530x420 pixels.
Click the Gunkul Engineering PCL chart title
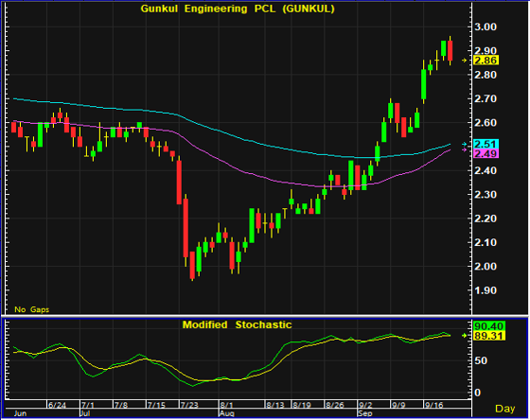238,9
